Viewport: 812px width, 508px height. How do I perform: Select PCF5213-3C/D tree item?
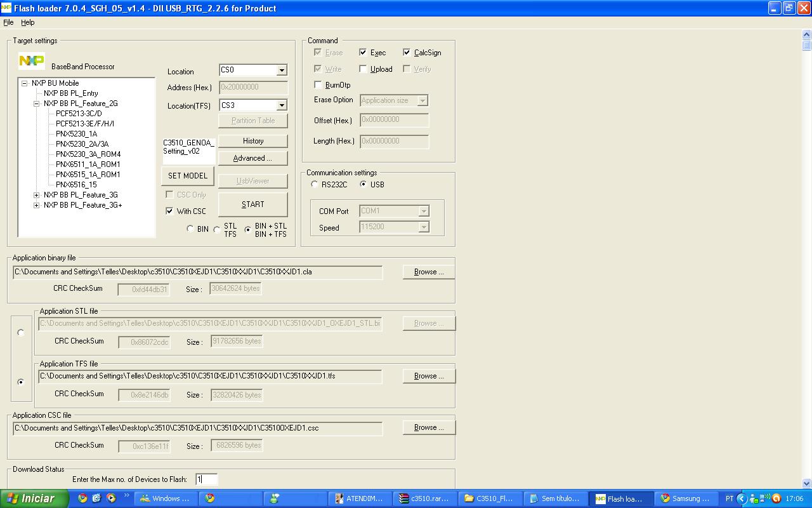[79, 114]
